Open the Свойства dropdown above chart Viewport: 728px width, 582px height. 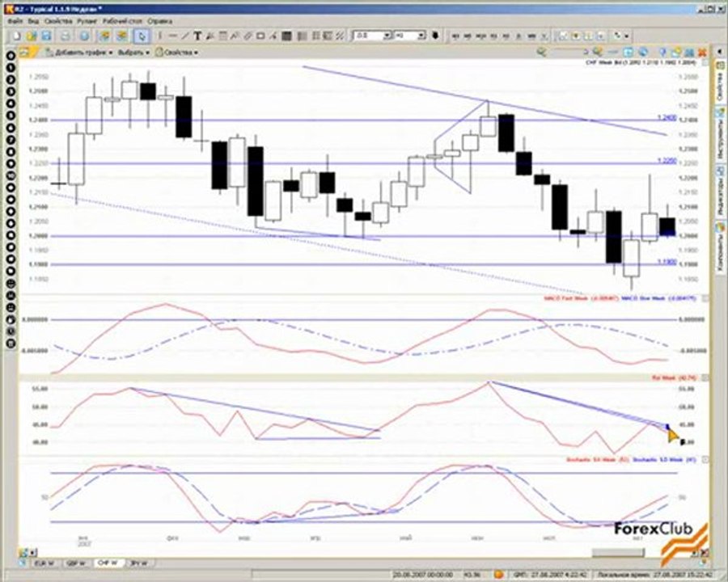176,53
